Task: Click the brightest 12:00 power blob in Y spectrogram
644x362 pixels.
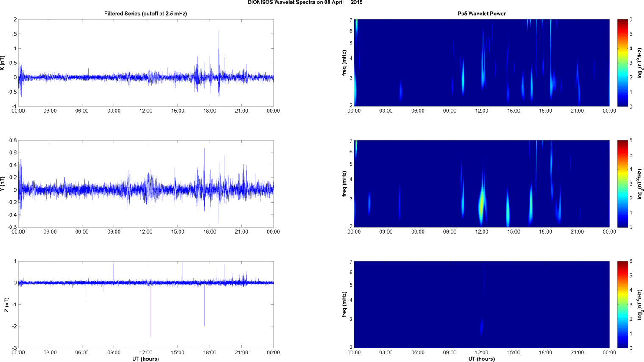Action: pyautogui.click(x=481, y=204)
